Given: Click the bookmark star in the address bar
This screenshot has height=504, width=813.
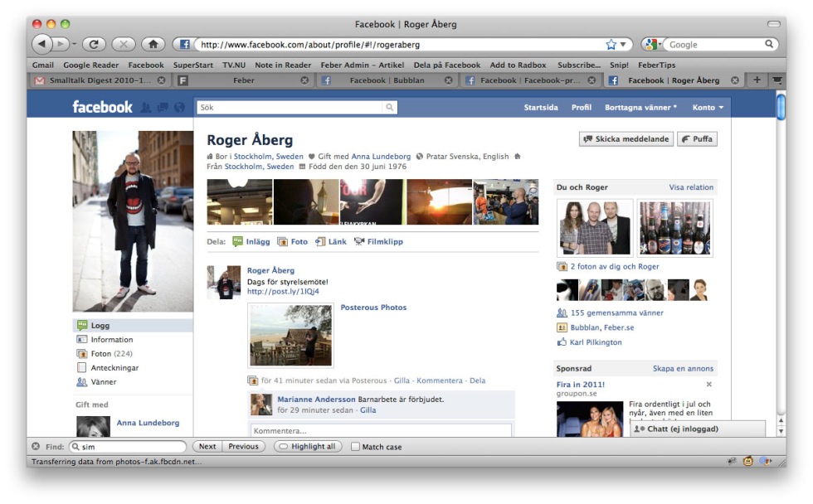Looking at the screenshot, I should 611,45.
